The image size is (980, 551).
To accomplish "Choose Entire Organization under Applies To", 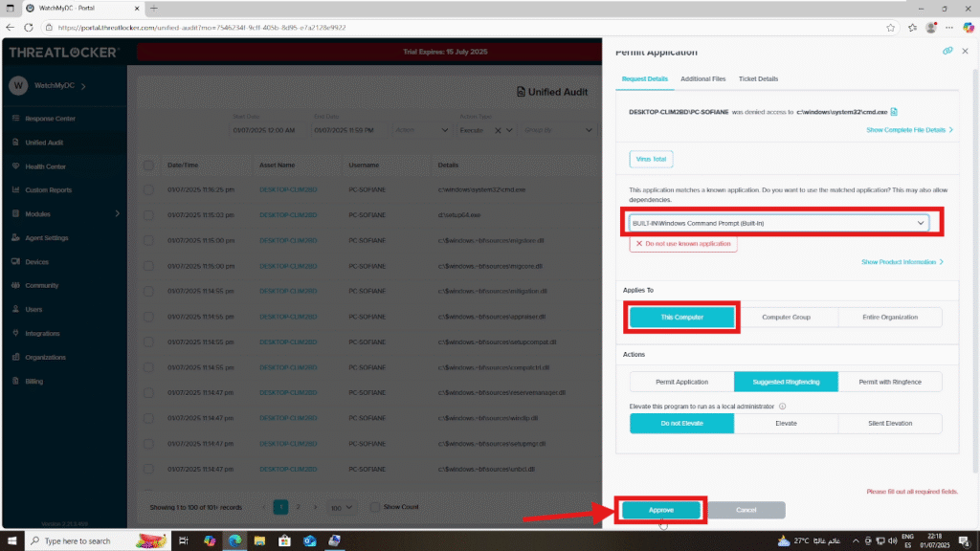I will point(890,318).
